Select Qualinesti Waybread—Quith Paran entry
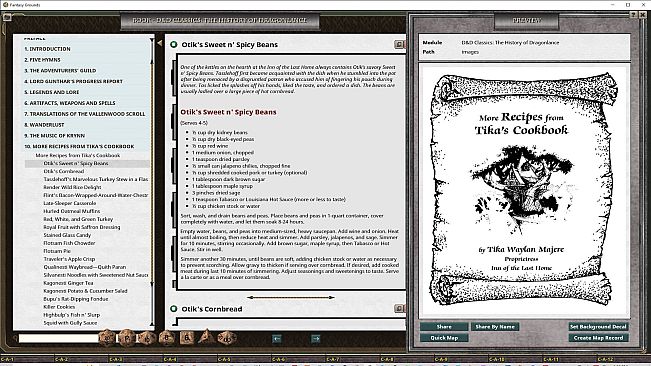651x366 pixels. [x=84, y=267]
